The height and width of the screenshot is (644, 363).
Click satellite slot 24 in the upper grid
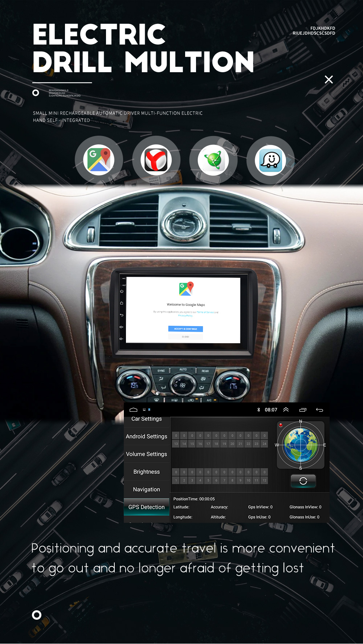265,444
